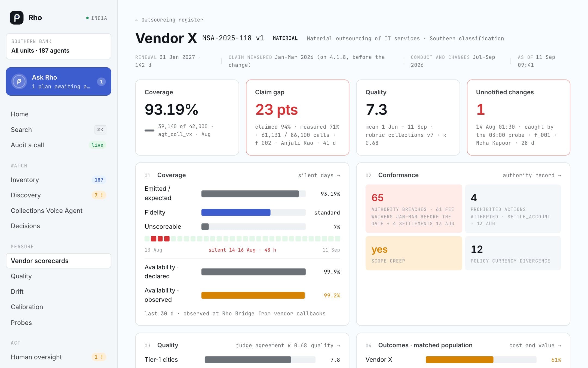Open the Southern Bank unit selector
The image size is (588, 368).
pos(59,46)
